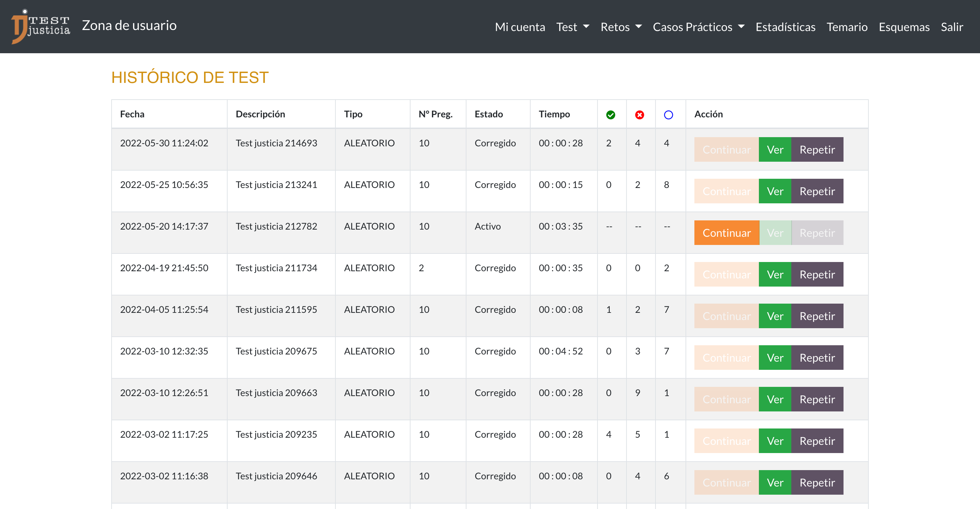Click time value 00 : 00 : 15
Image resolution: width=980 pixels, height=509 pixels.
[560, 185]
